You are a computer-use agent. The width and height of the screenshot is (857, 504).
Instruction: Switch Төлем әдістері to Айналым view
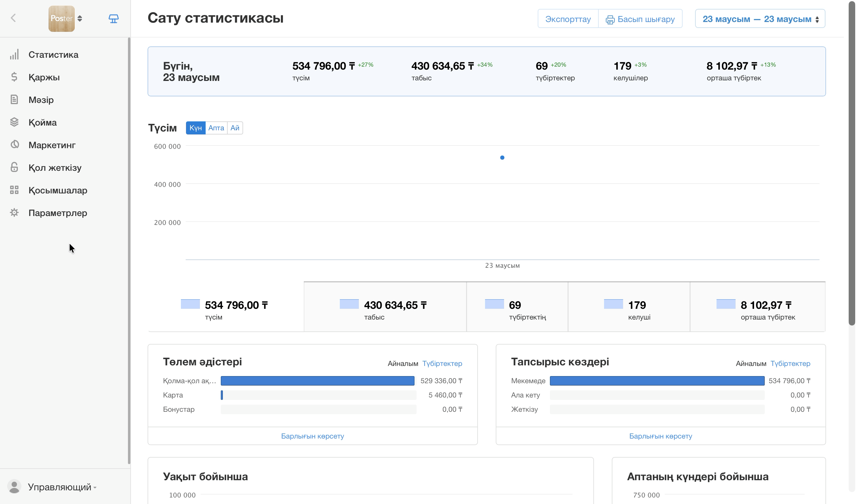pyautogui.click(x=403, y=364)
